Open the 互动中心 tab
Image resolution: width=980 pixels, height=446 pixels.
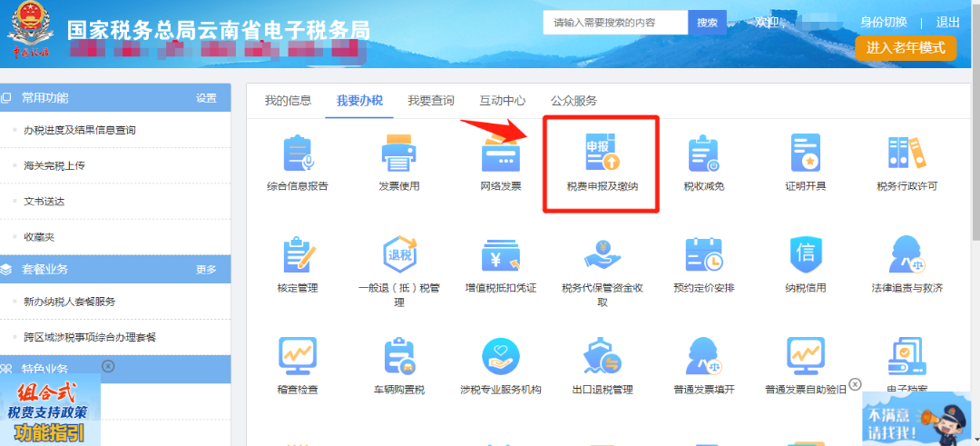pyautogui.click(x=503, y=101)
